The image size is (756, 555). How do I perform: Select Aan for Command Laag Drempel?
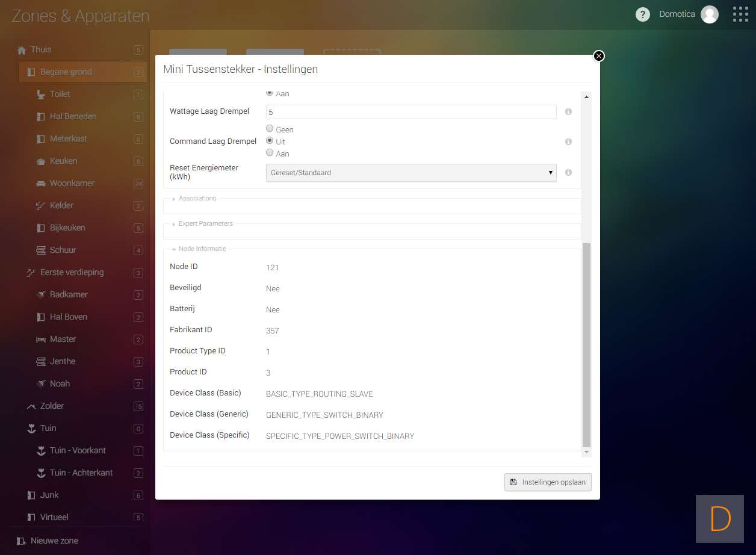click(270, 153)
